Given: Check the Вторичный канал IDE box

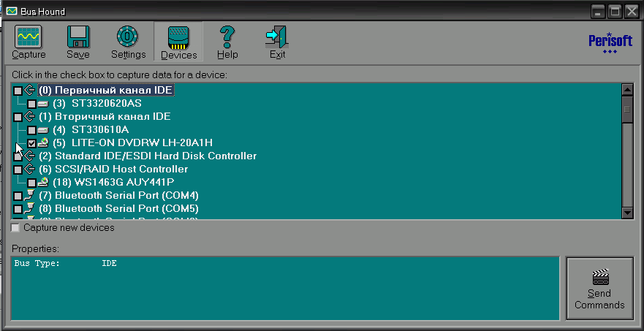Looking at the screenshot, I should [x=18, y=117].
